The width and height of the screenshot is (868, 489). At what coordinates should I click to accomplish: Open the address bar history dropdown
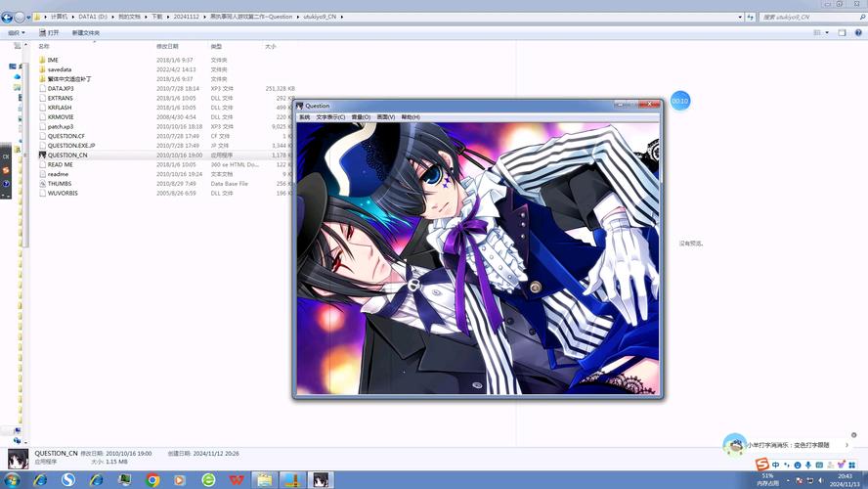(740, 18)
